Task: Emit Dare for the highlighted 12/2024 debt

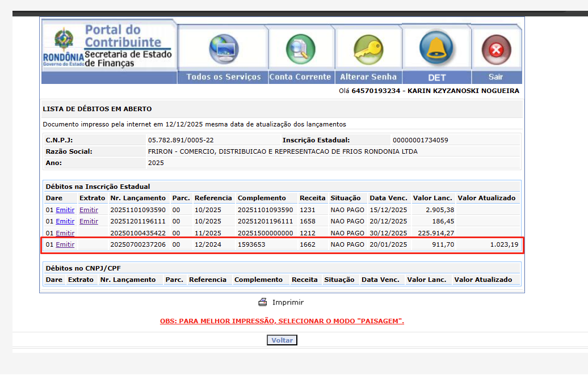Action: [x=65, y=245]
